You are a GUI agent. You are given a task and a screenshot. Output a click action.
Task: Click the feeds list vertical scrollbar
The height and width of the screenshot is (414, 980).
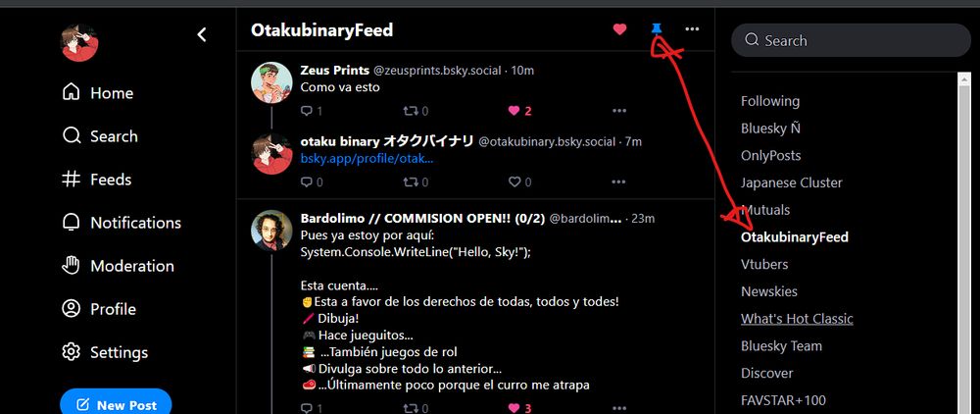click(x=964, y=242)
